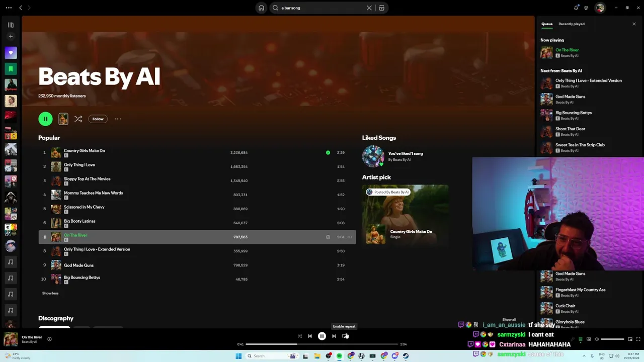Pause the artist with the green button

click(45, 119)
